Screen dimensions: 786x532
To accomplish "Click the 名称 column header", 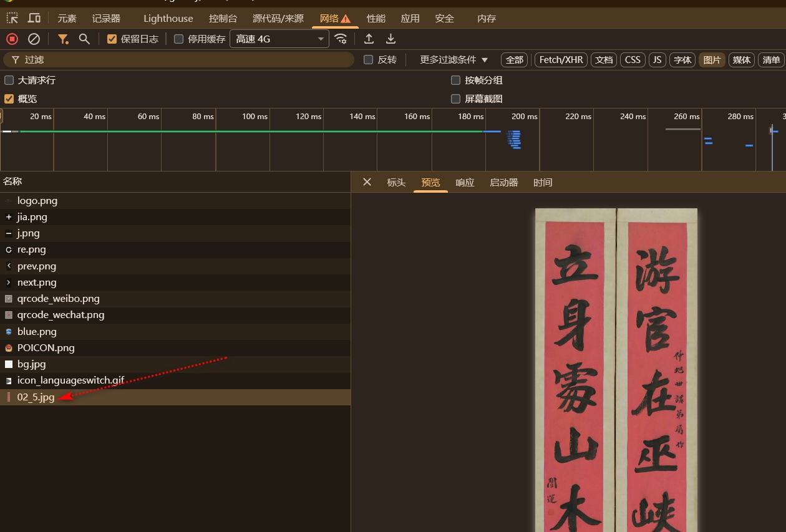I will 175,181.
